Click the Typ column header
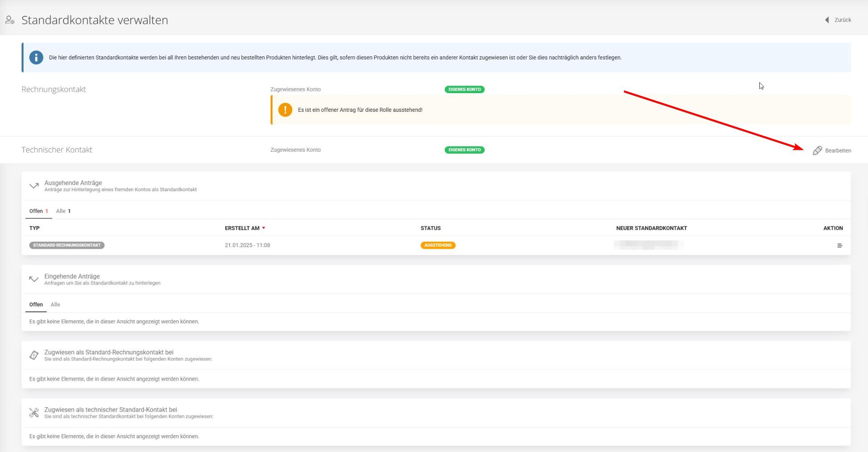Viewport: 868px width, 452px height. tap(35, 228)
